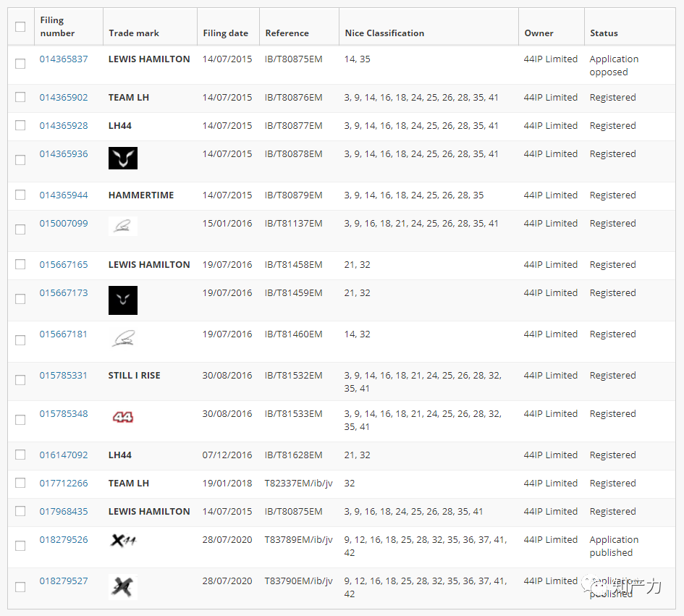Image resolution: width=684 pixels, height=616 pixels.
Task: Click the 'Application published' status for 018279526
Action: [614, 547]
